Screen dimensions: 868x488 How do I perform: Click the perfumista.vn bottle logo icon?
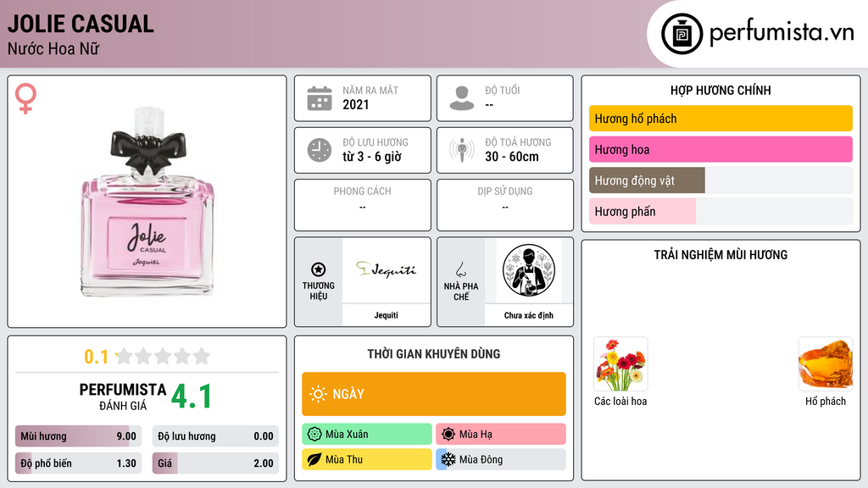[682, 34]
